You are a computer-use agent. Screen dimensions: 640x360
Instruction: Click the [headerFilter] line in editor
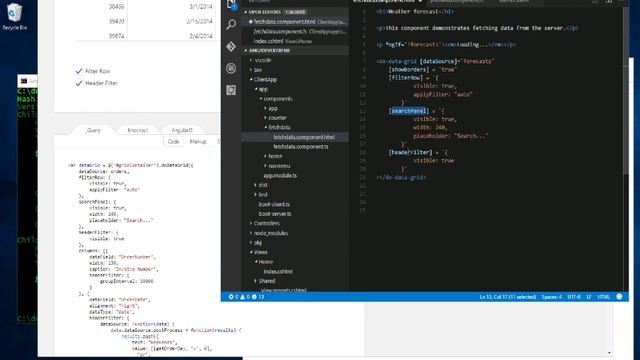[x=418, y=152]
